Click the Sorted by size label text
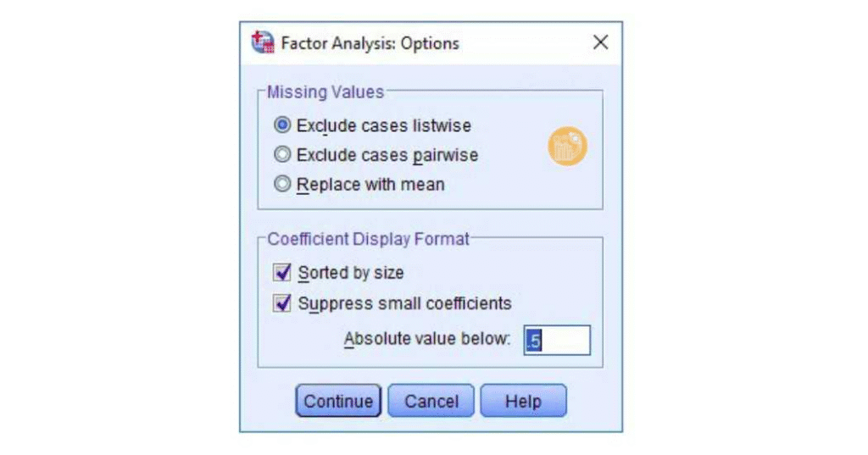 (351, 273)
